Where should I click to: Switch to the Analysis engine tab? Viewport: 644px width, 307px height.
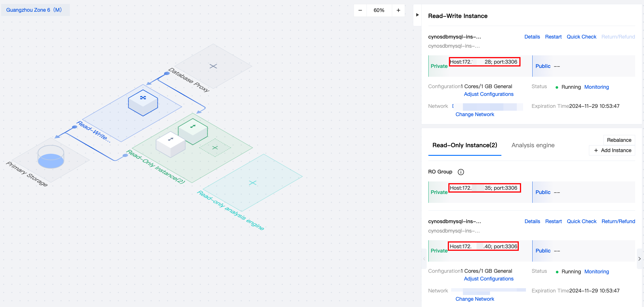coord(533,145)
